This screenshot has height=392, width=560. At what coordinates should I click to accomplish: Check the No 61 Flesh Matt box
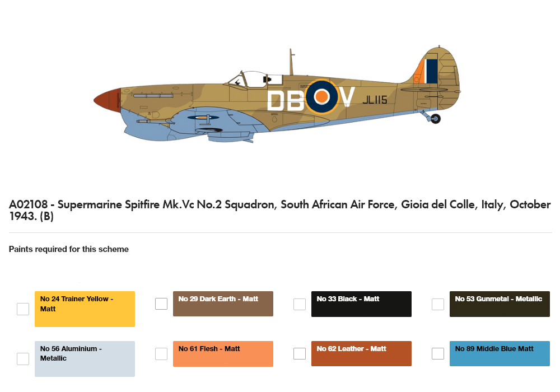pos(161,354)
